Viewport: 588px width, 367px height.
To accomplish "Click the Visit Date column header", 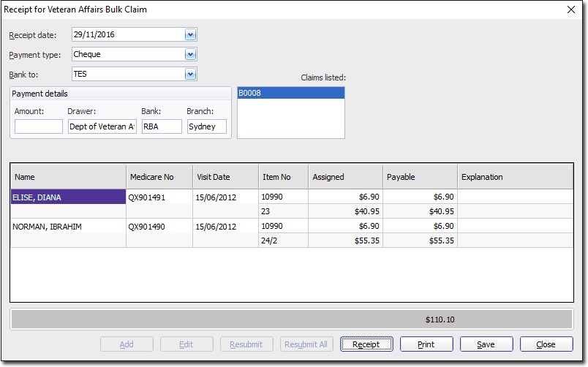I will (x=225, y=177).
